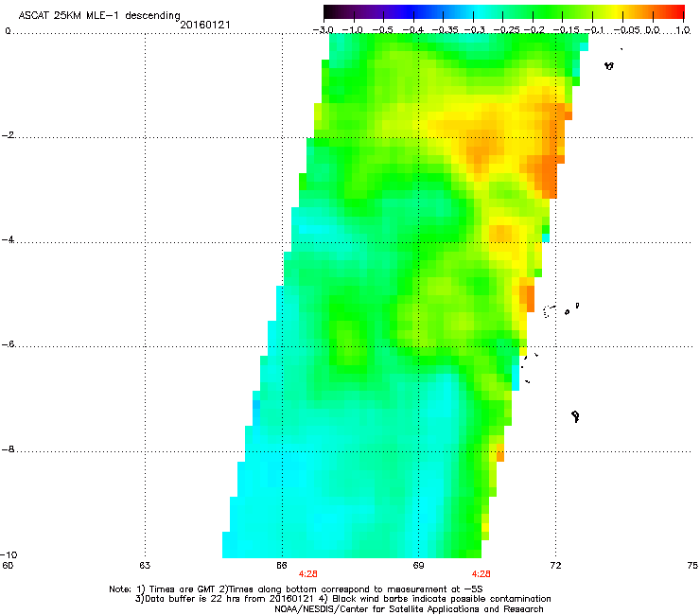This screenshot has height=615, width=700.
Task: Click the 'ASCAT 25KM MLE-1 descending' title
Action: tap(99, 15)
